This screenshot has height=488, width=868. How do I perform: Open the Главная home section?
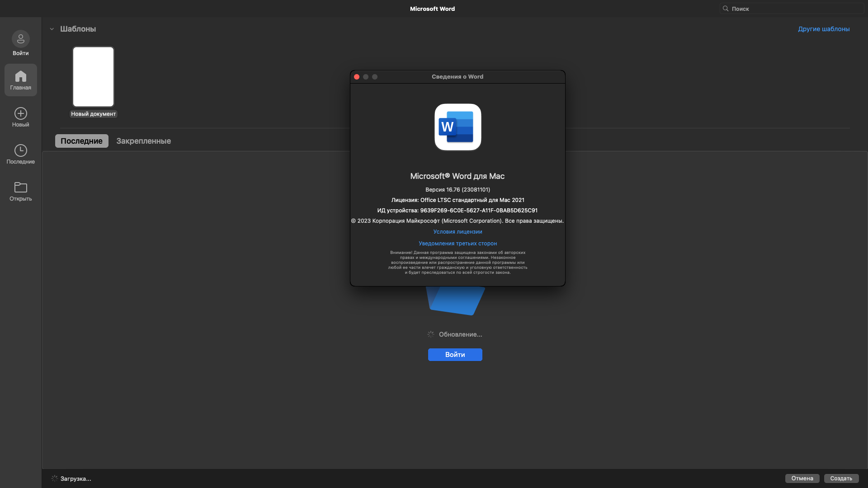click(21, 80)
